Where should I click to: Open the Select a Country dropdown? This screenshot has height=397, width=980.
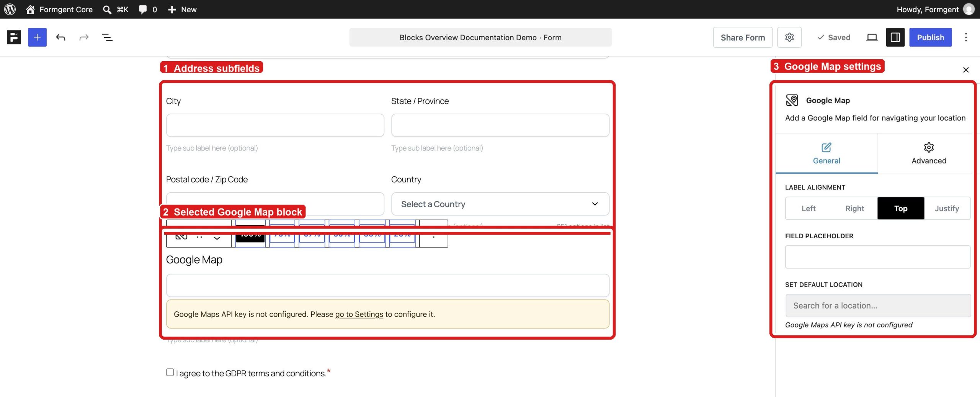pyautogui.click(x=500, y=204)
